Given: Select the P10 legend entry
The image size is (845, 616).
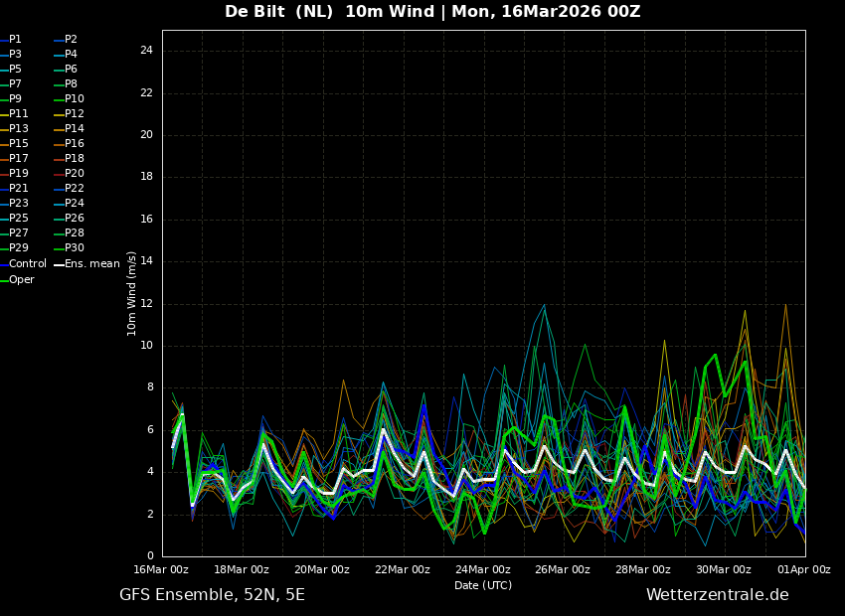Looking at the screenshot, I should pos(74,99).
